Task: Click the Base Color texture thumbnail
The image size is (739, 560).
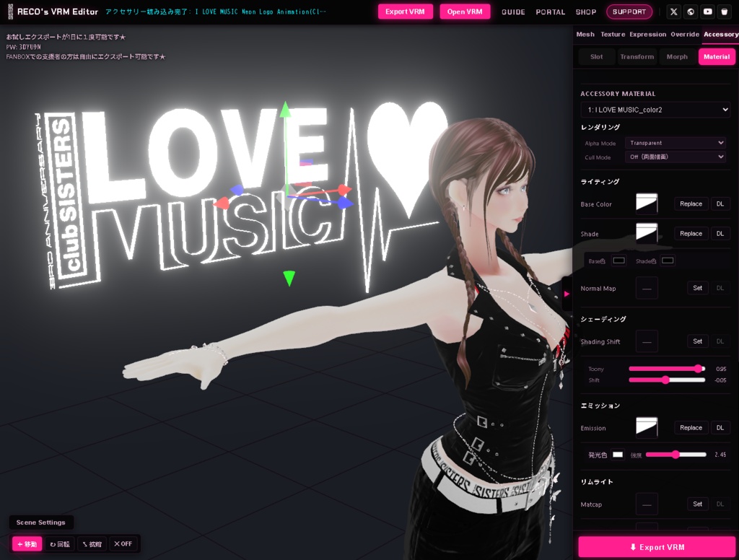Action: [647, 204]
